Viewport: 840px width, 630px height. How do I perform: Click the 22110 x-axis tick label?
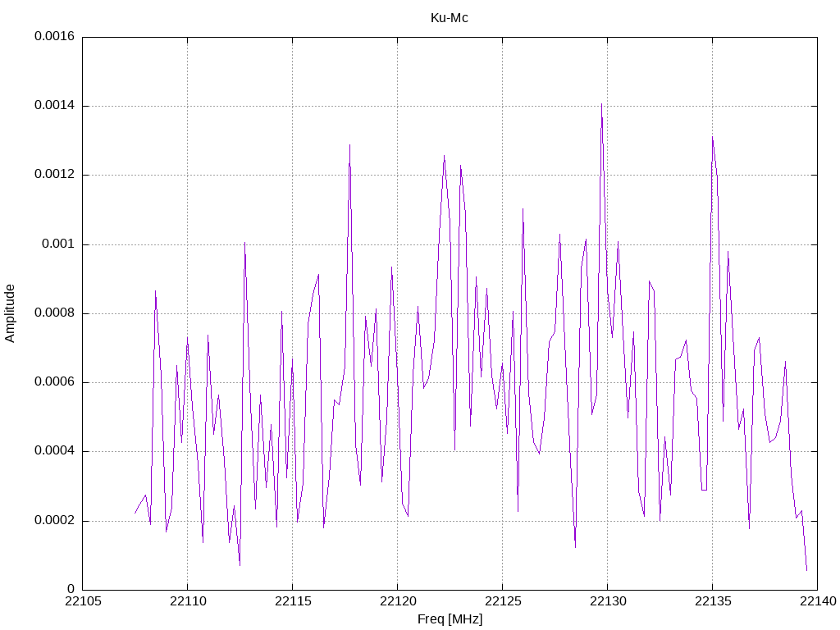point(188,601)
